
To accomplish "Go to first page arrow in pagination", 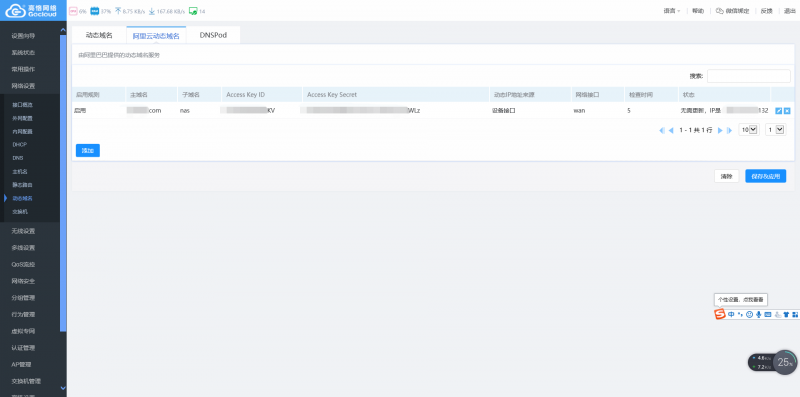I will pyautogui.click(x=662, y=130).
